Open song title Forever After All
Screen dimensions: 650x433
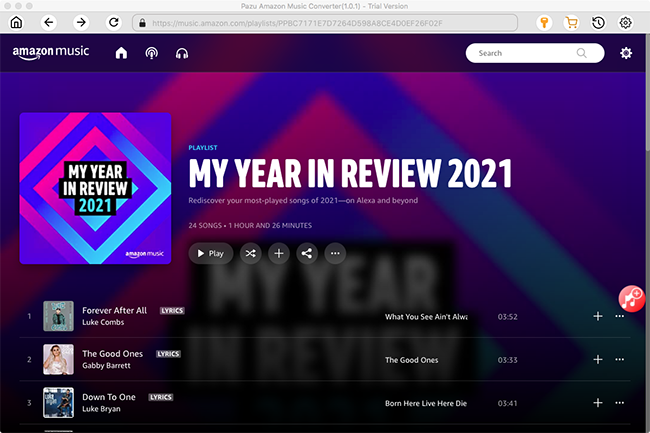pos(114,310)
